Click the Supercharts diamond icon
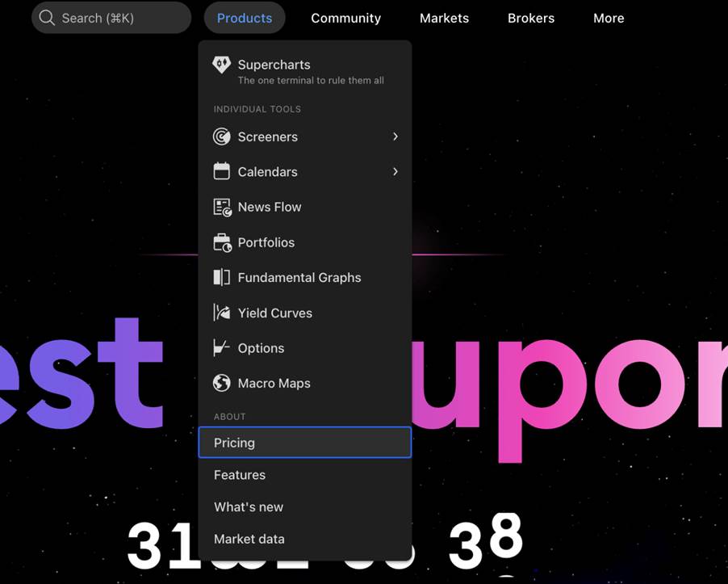 (221, 65)
